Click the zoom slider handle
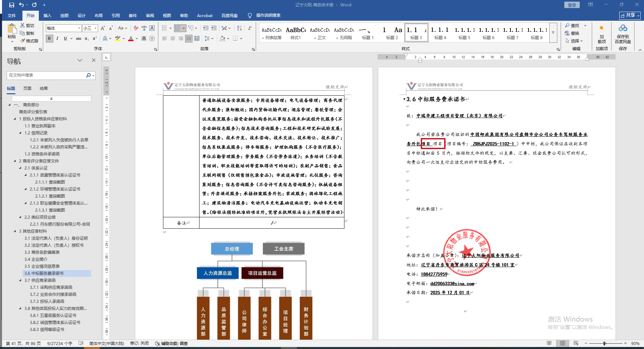This screenshot has height=349, width=644. (605, 343)
